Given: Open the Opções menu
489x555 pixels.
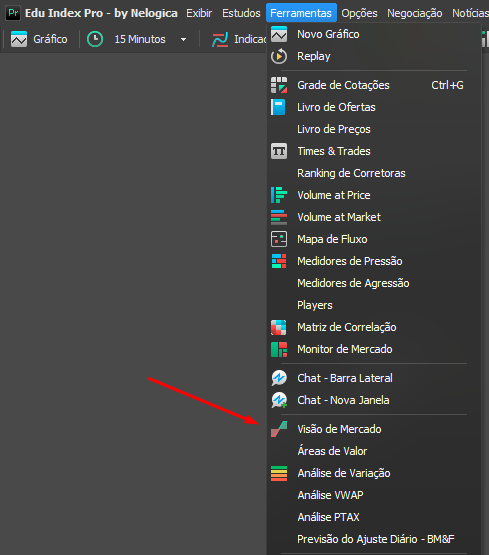Looking at the screenshot, I should (359, 13).
